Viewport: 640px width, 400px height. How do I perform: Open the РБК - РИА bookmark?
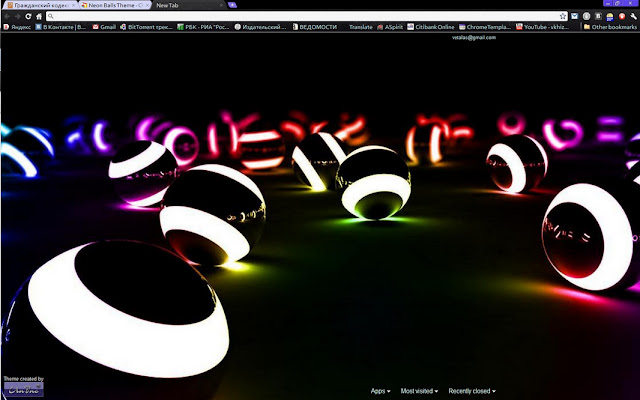[x=203, y=27]
